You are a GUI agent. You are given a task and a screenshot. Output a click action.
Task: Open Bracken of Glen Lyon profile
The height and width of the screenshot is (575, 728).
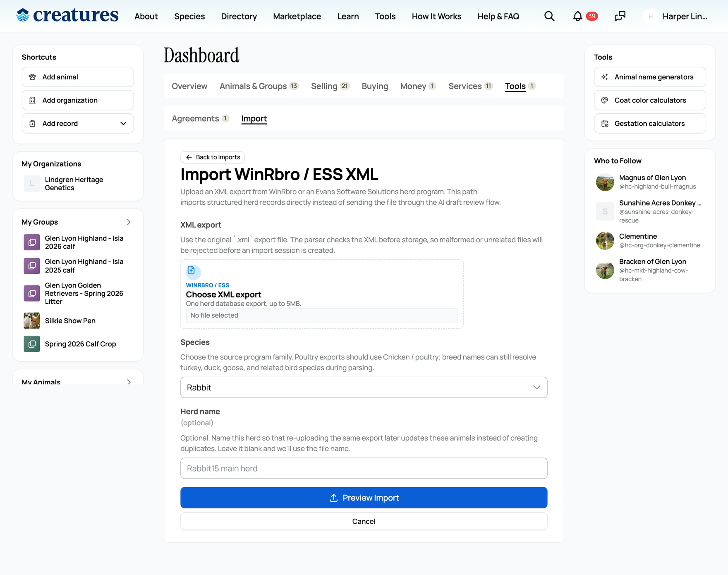pyautogui.click(x=652, y=261)
